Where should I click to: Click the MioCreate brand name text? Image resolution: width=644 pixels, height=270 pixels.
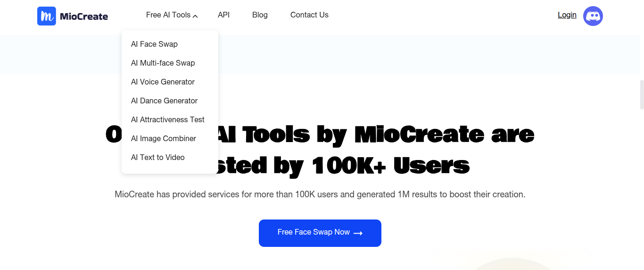tap(84, 17)
